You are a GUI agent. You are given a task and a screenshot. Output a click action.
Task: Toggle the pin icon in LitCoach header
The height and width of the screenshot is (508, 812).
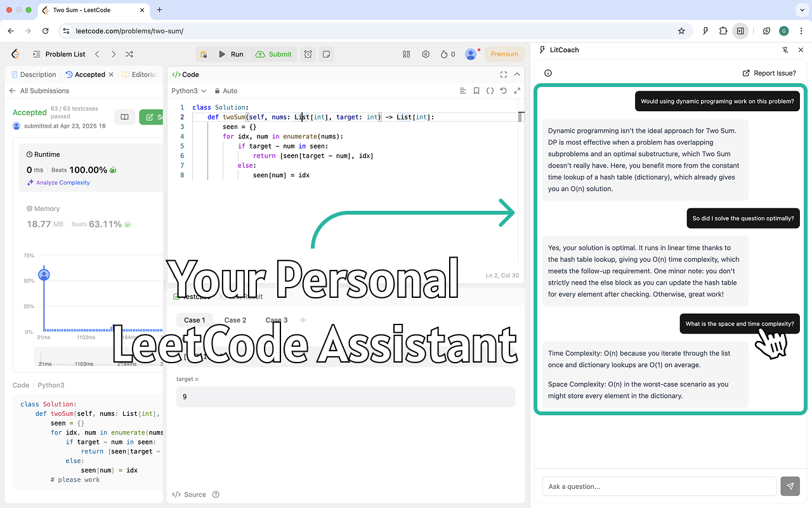pos(785,50)
